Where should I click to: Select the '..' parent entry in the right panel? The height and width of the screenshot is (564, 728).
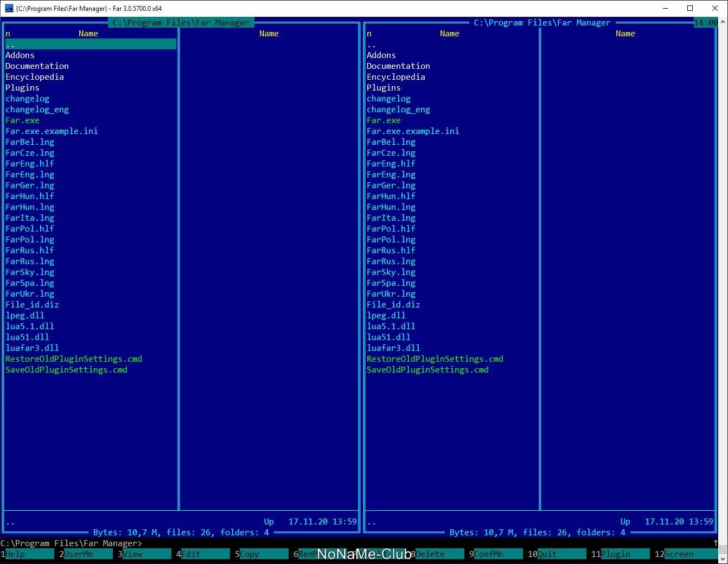click(x=452, y=44)
